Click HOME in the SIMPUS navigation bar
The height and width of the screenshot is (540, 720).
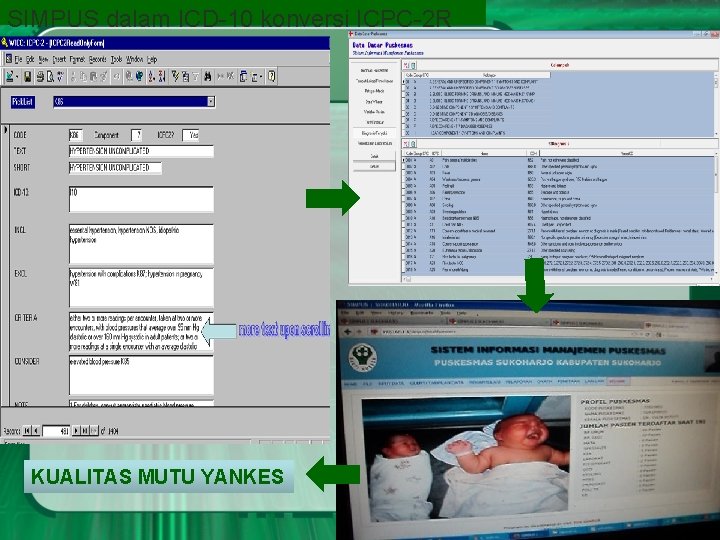point(350,383)
